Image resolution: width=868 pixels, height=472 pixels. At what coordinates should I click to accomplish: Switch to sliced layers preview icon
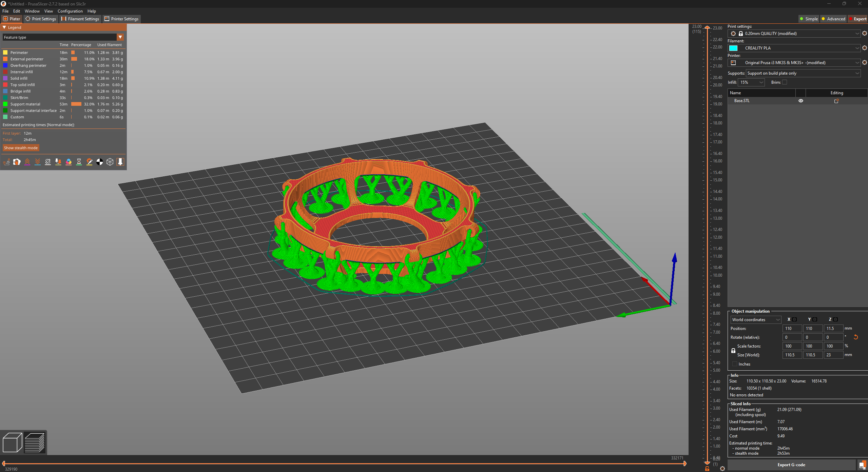35,442
